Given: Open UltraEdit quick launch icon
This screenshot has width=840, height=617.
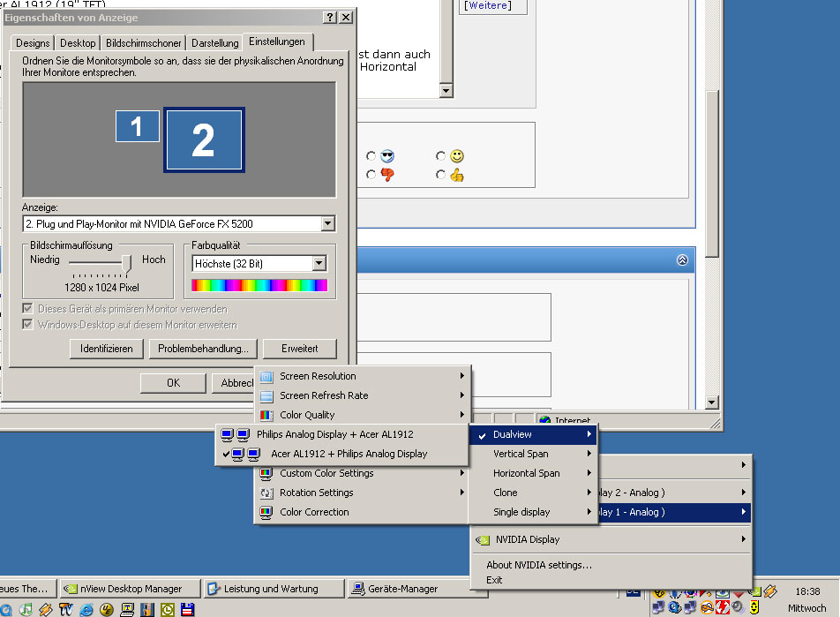Looking at the screenshot, I should [107, 609].
